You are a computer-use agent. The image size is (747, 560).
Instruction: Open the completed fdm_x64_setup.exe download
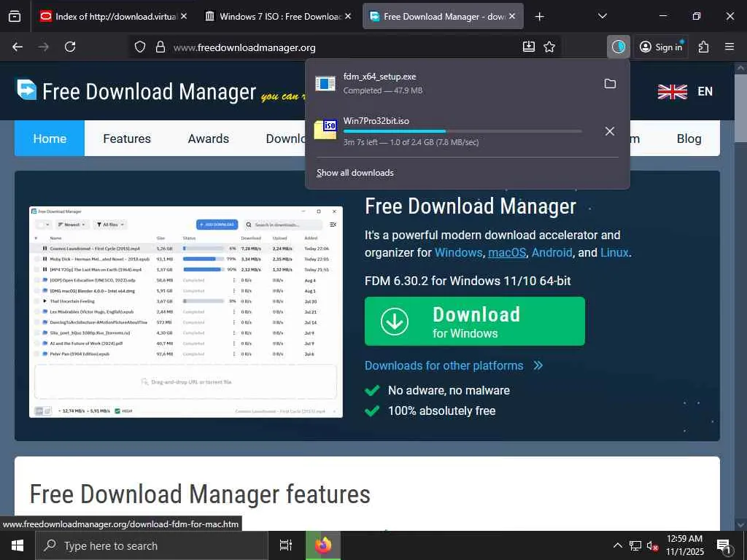tap(455, 83)
